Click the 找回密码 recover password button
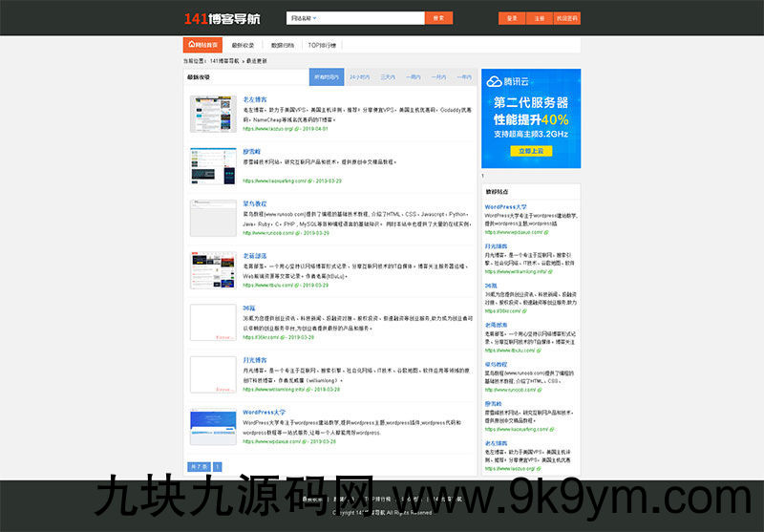 (x=567, y=18)
